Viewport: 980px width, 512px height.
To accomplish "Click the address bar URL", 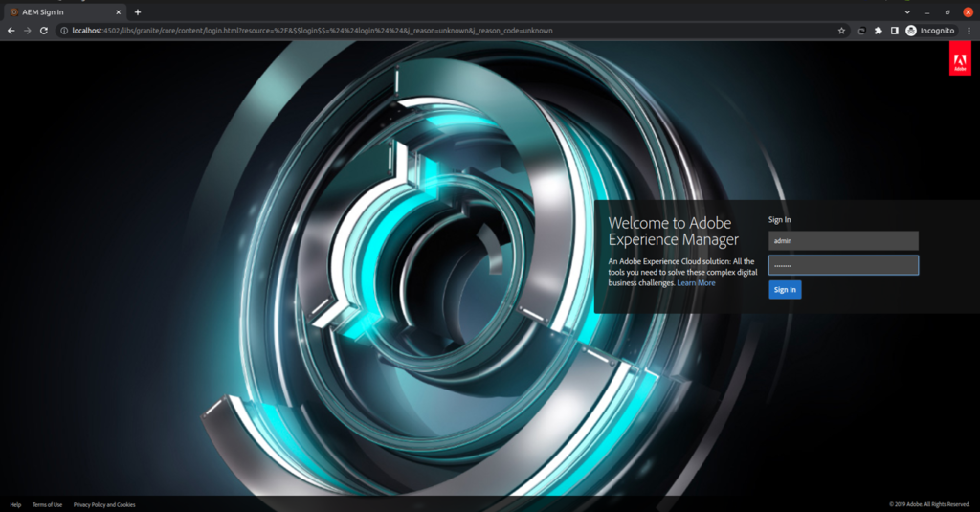I will click(312, 31).
